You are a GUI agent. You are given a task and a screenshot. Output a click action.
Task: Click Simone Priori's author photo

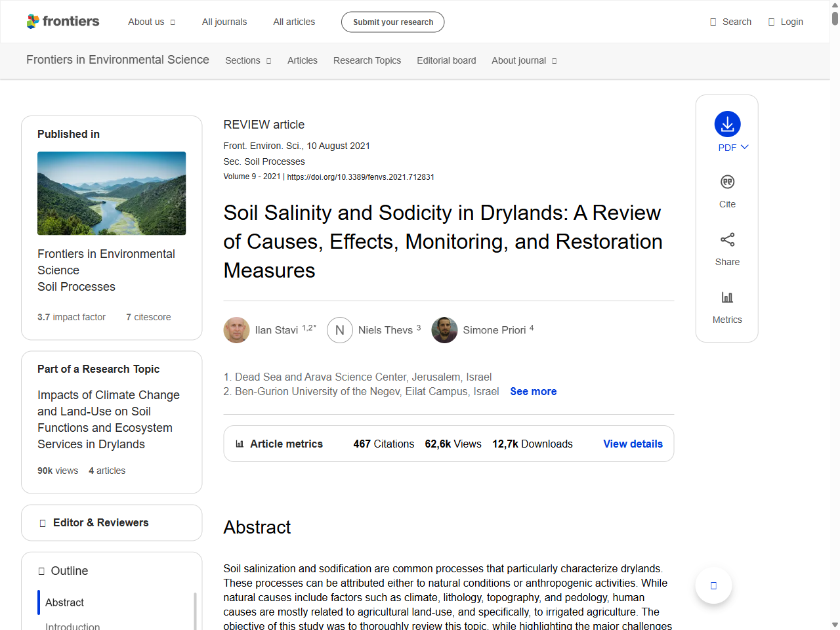[x=444, y=330]
